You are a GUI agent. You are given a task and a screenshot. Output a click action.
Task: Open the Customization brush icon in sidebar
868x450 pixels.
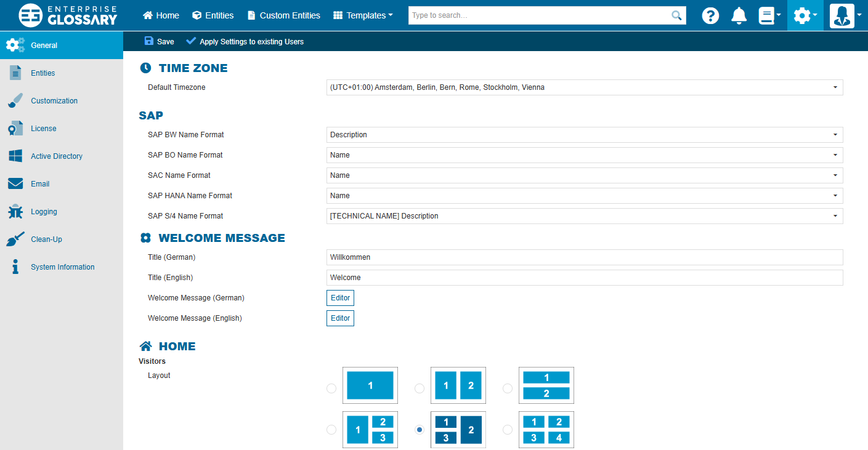(x=15, y=101)
